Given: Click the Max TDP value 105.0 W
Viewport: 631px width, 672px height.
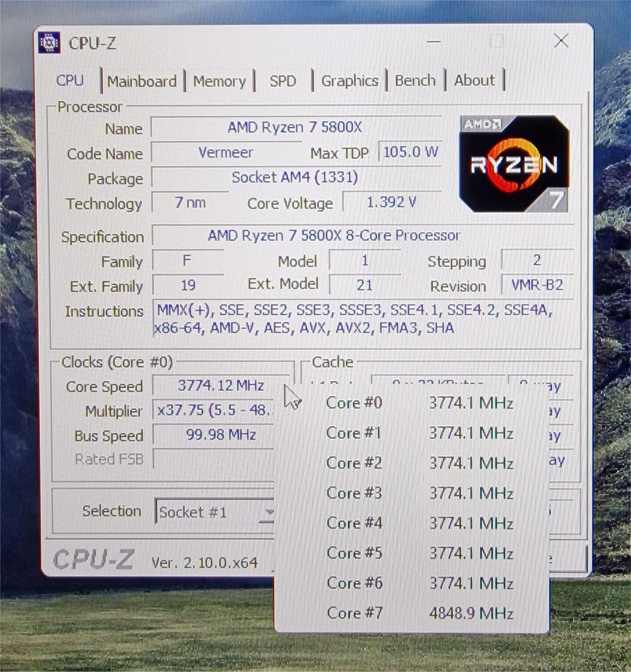Looking at the screenshot, I should coord(410,152).
